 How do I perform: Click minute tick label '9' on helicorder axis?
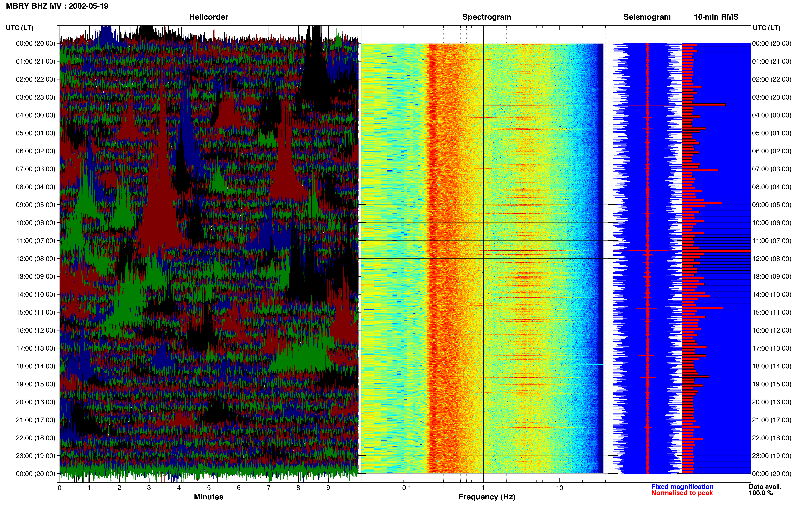point(328,488)
